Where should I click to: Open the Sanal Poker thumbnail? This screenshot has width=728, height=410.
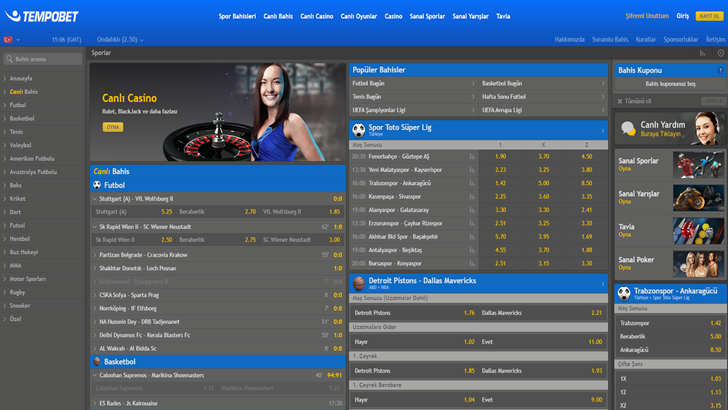(x=698, y=264)
